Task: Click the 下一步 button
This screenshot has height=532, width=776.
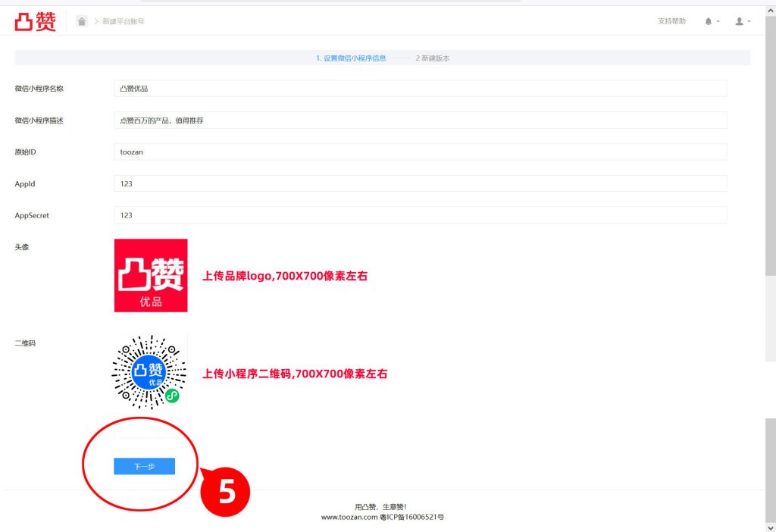Action: (145, 466)
